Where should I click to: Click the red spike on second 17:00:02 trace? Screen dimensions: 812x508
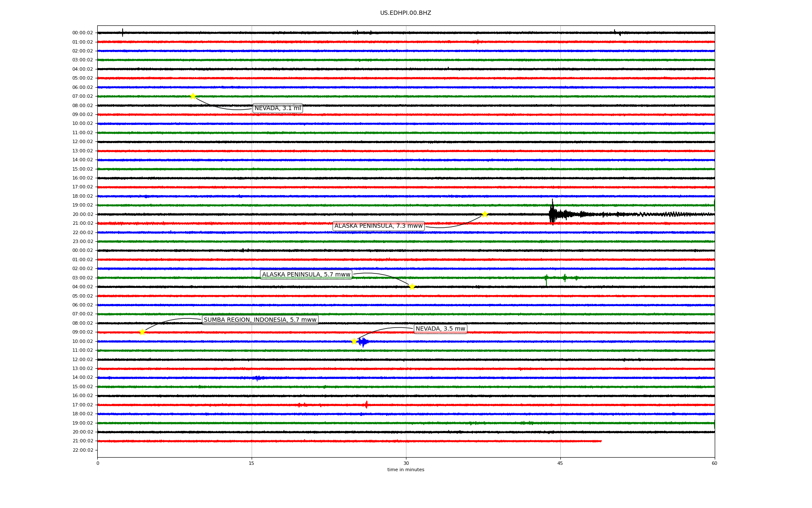(x=366, y=405)
